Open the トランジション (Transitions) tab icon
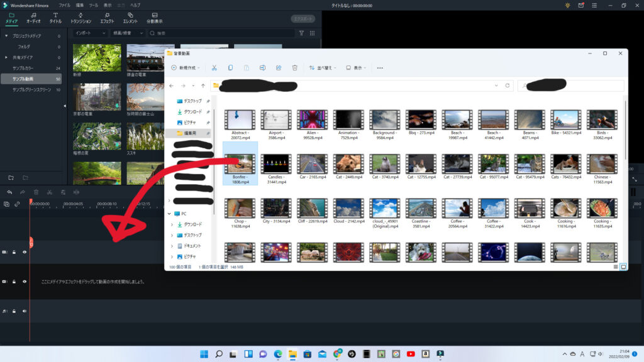Image resolution: width=644 pixels, height=362 pixels. click(81, 18)
